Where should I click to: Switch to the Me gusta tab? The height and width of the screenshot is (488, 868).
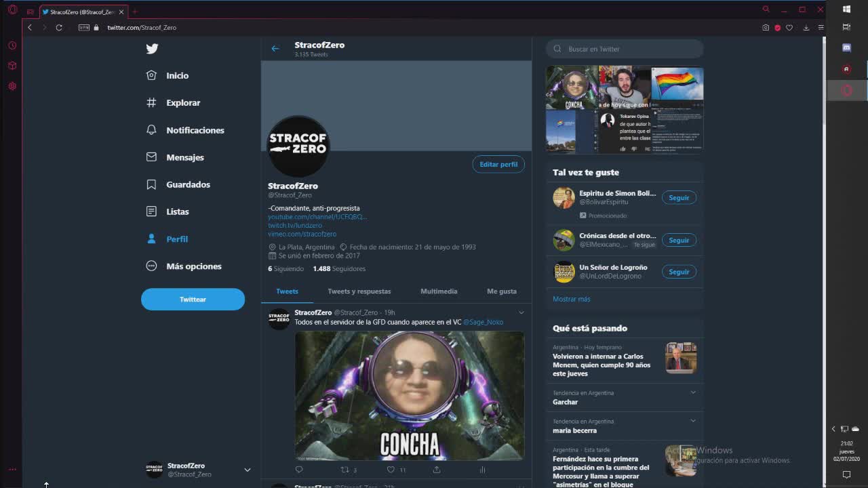point(502,291)
